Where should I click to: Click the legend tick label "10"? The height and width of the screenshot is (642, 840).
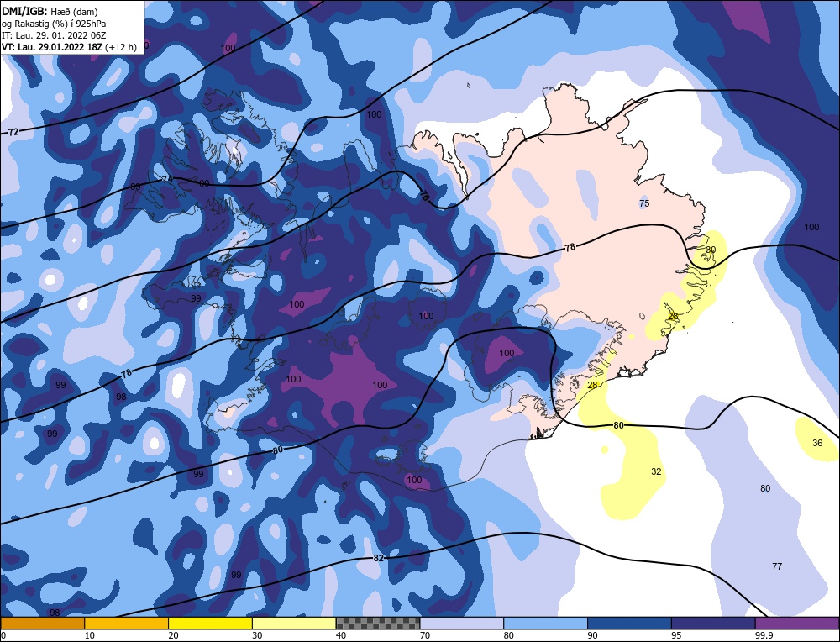(90, 635)
